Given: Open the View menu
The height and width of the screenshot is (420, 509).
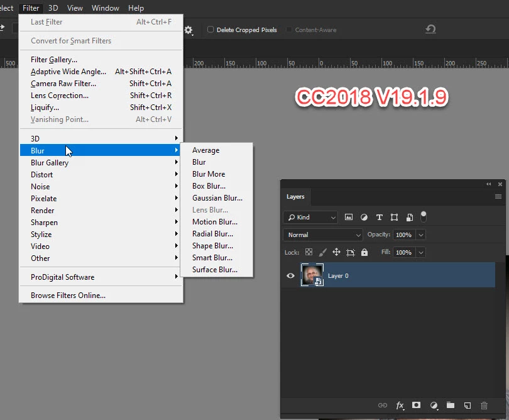Looking at the screenshot, I should (x=75, y=8).
